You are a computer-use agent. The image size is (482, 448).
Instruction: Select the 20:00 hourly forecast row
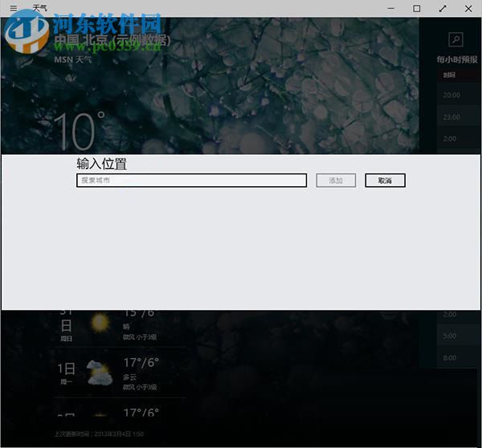pos(459,95)
